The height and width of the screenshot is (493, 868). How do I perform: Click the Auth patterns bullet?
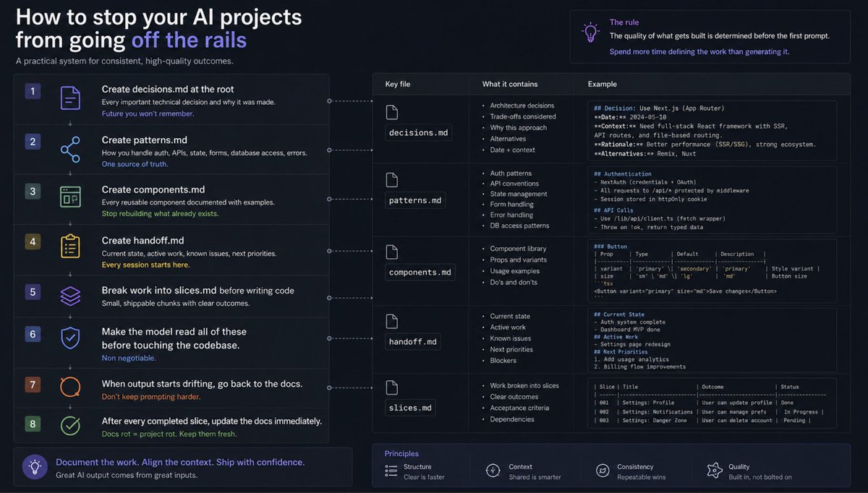point(510,173)
